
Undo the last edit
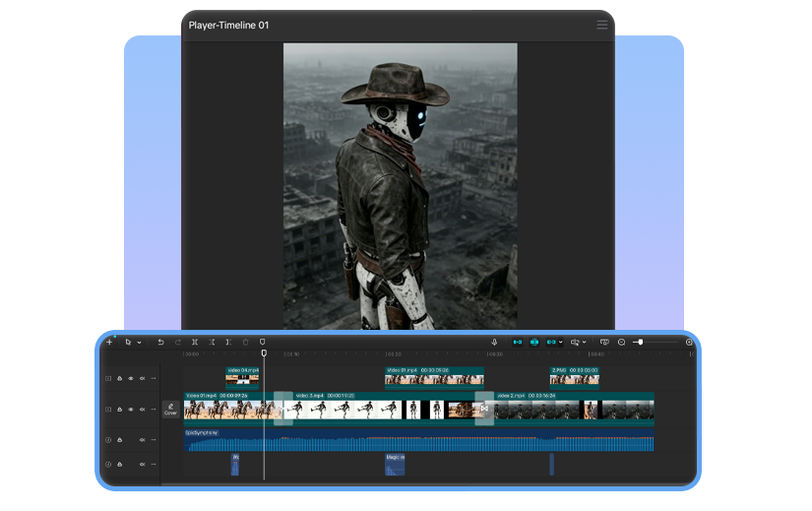click(x=160, y=342)
